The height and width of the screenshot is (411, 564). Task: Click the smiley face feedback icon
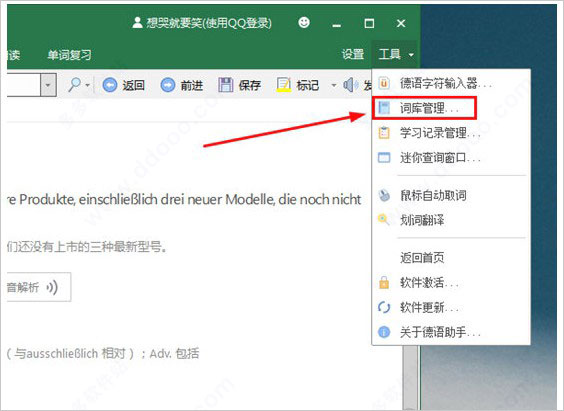tap(304, 23)
